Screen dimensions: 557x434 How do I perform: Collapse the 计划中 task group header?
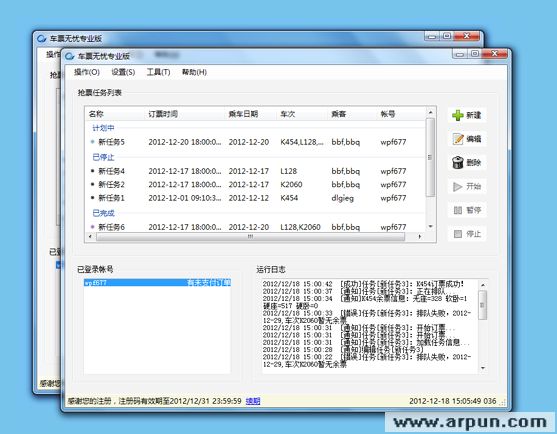103,128
